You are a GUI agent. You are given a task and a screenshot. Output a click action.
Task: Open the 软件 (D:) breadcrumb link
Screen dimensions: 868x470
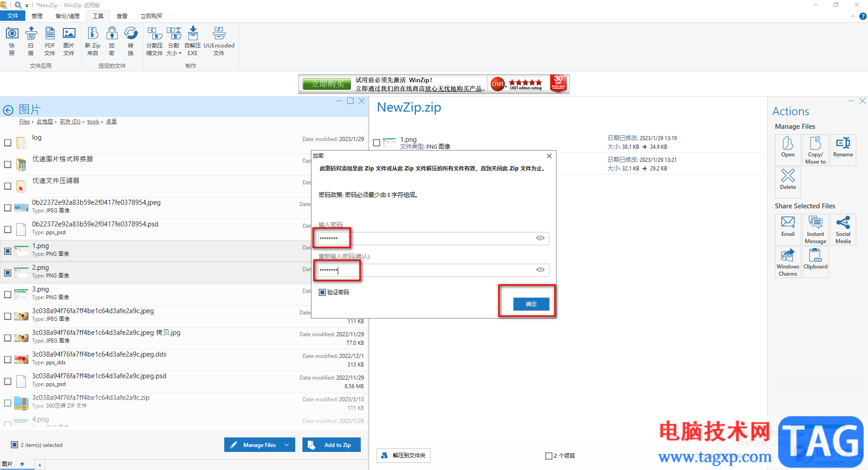pos(70,122)
